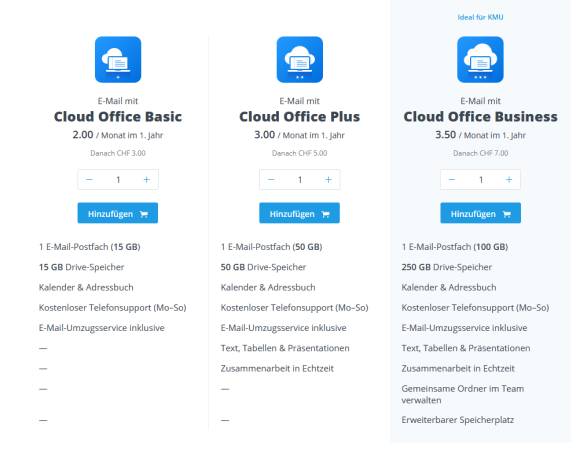Select the Cloud Office Plus quantity field
Screen dimensions: 580x460
point(300,180)
